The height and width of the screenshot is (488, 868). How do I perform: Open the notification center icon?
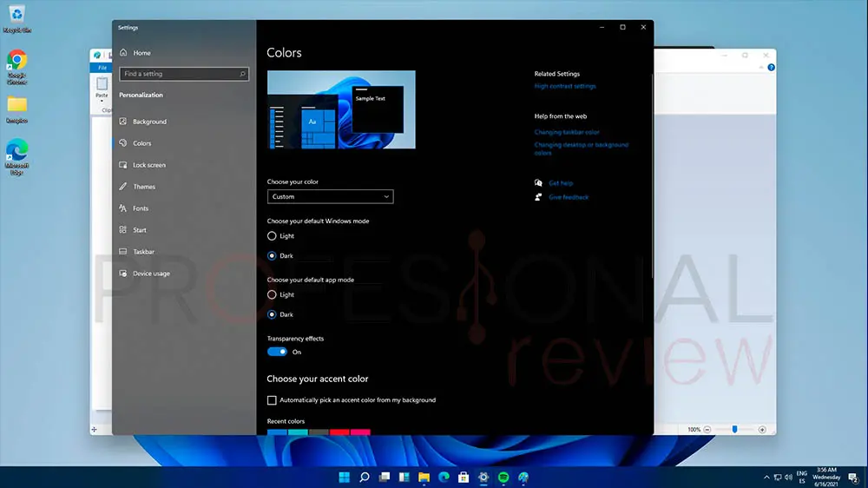[x=853, y=478]
